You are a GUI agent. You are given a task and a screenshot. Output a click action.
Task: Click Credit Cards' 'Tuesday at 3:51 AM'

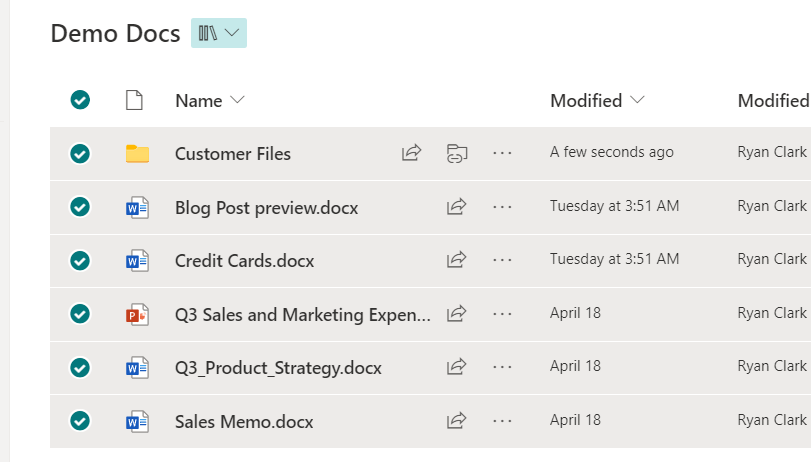point(614,259)
